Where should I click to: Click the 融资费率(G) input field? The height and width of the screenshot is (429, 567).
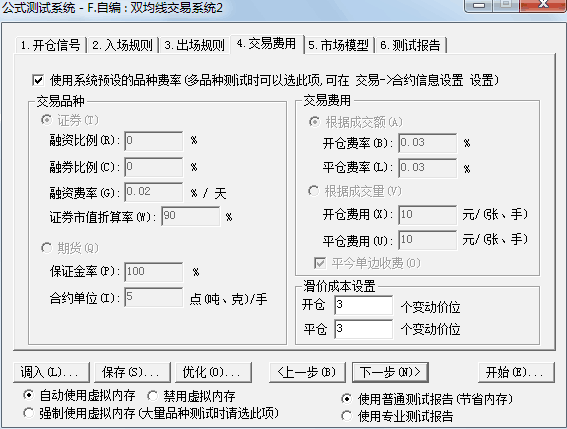tap(154, 192)
